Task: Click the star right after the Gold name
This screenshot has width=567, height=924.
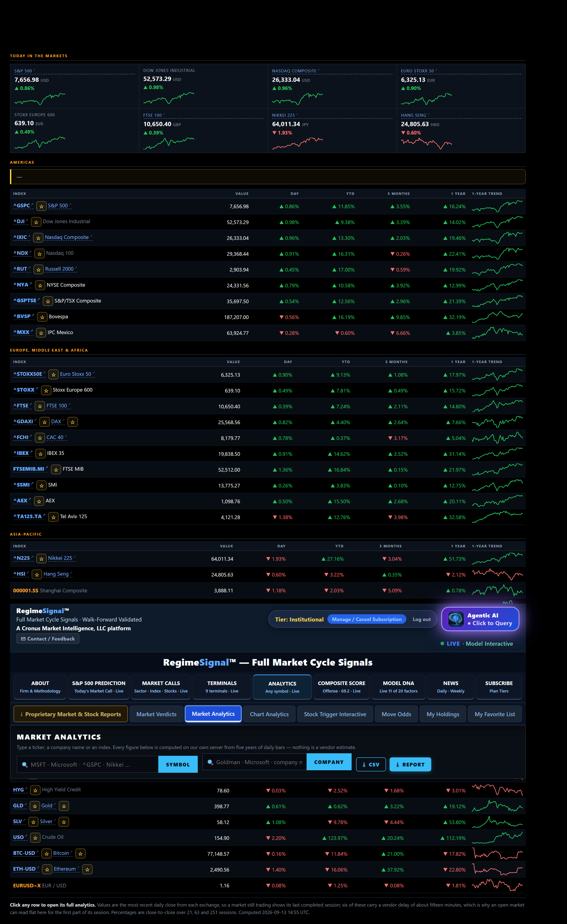Action: click(64, 806)
